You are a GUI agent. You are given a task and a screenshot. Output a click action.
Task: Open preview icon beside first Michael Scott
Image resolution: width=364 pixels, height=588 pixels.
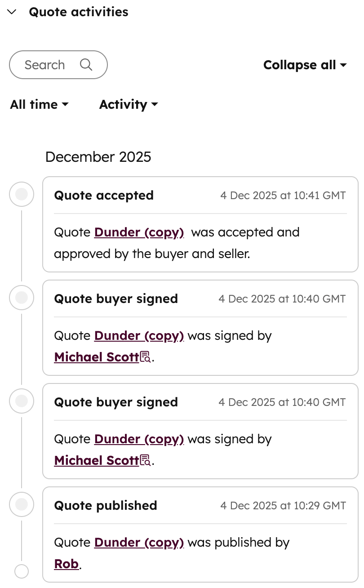point(146,357)
